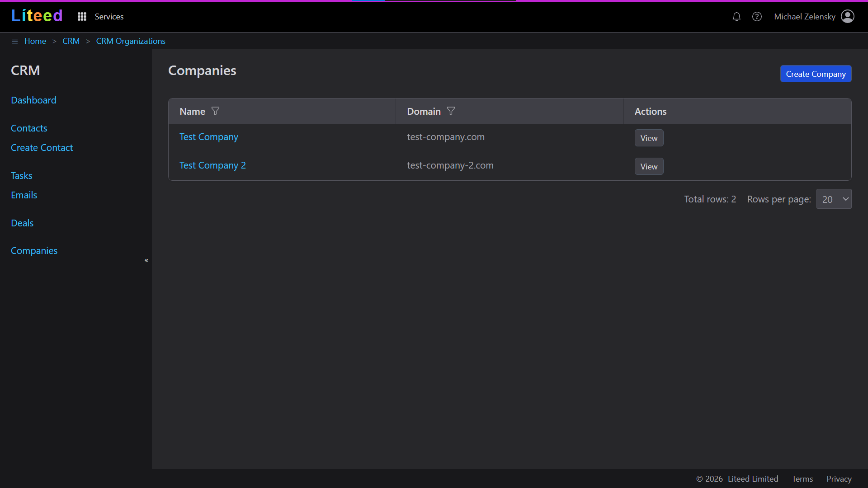Open the Terms link in footer

point(802,479)
